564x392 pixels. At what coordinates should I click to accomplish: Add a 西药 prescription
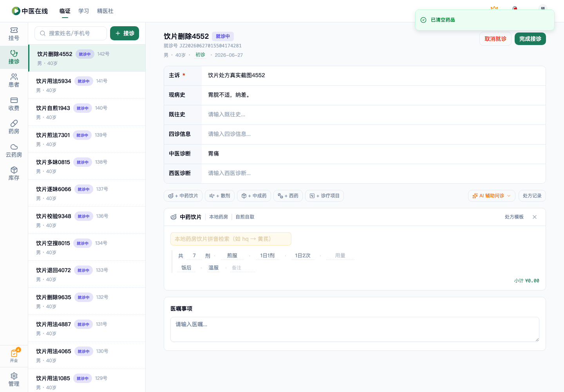click(288, 196)
